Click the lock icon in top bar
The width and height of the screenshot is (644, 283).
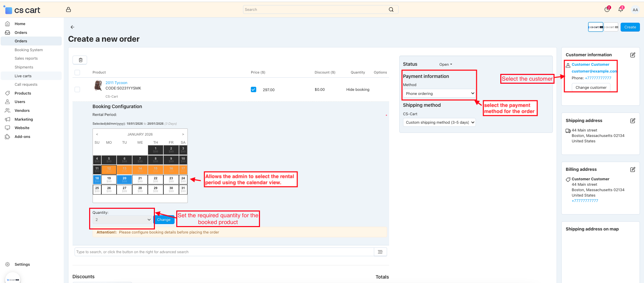tap(68, 9)
